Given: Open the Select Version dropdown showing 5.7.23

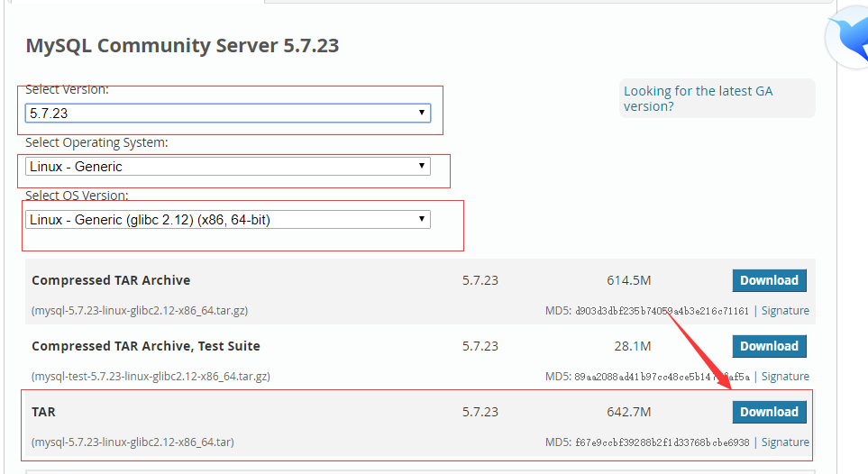Looking at the screenshot, I should 227,113.
